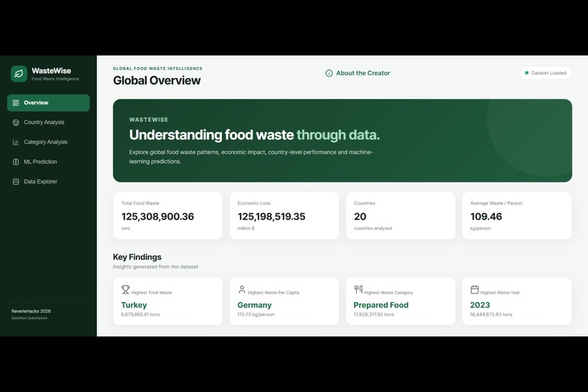The image size is (588, 392).
Task: Open the Data Explorer page
Action: coord(48,182)
